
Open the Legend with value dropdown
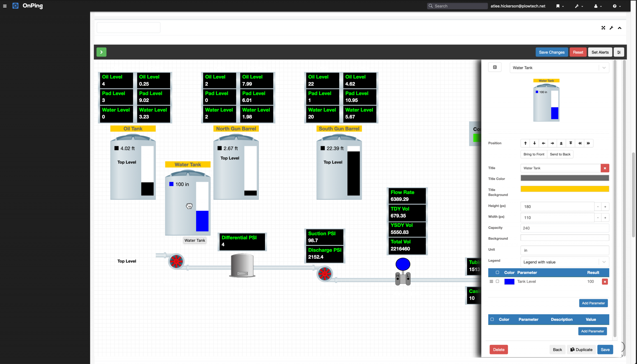pos(603,262)
